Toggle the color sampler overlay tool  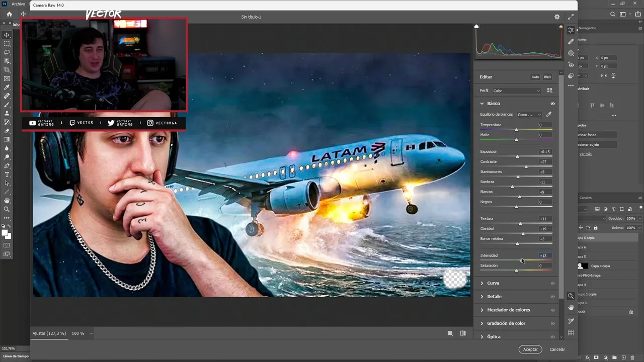(x=571, y=321)
